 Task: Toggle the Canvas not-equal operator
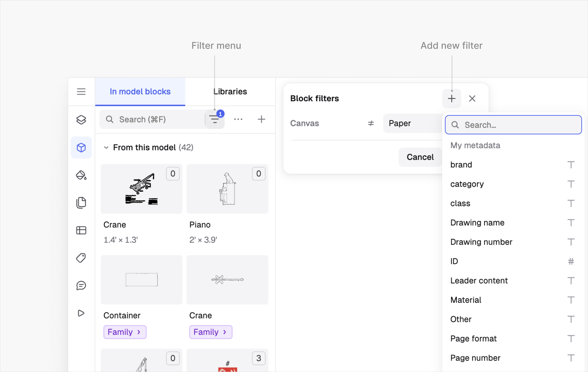[x=371, y=123]
